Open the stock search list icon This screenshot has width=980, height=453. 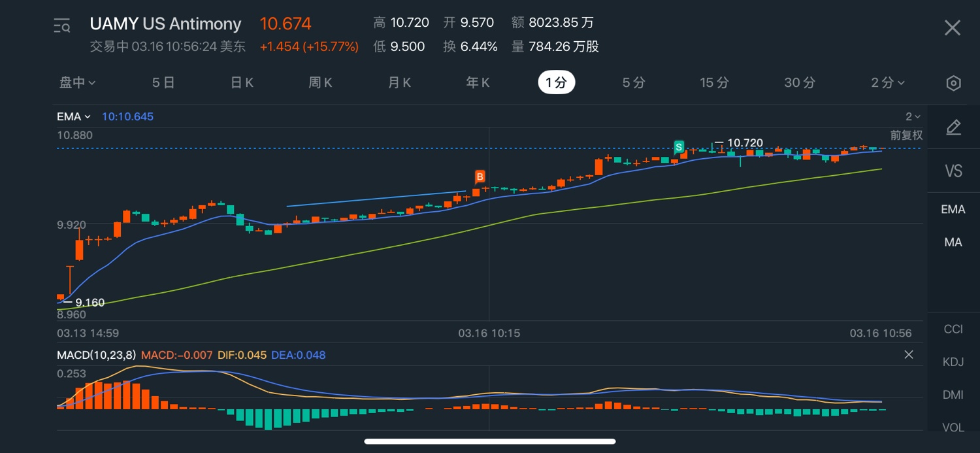pos(62,26)
